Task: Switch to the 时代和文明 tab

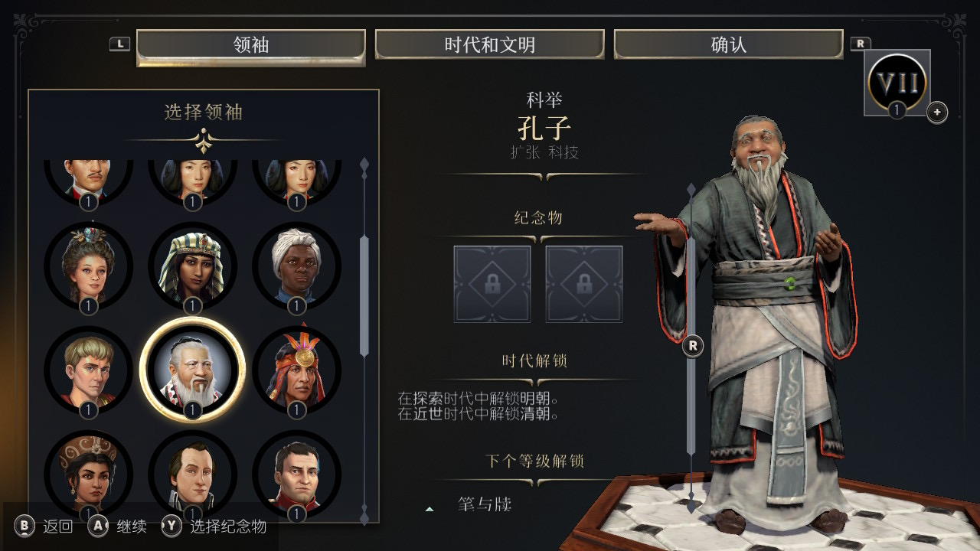Action: pyautogui.click(x=490, y=45)
